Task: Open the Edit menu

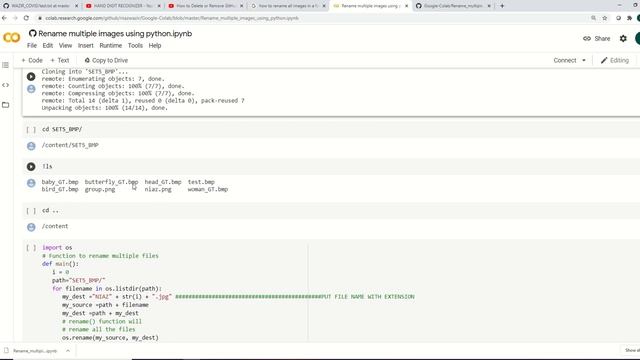Action: pyautogui.click(x=48, y=45)
